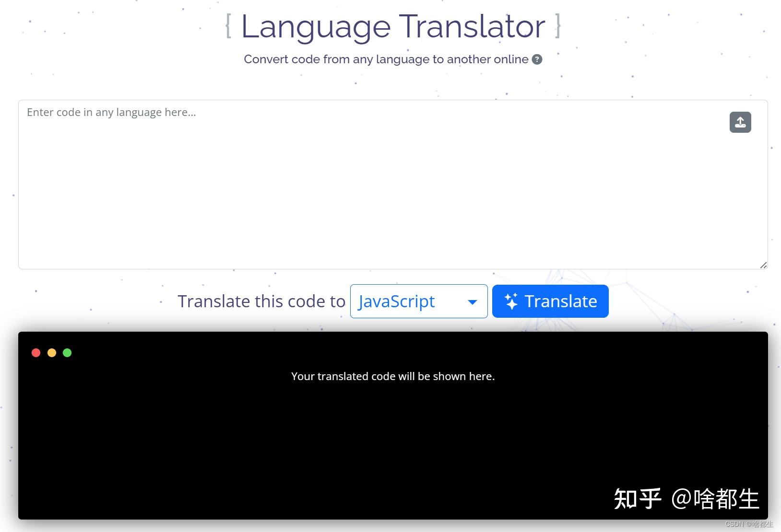Click the red dot on terminal window

pyautogui.click(x=36, y=352)
